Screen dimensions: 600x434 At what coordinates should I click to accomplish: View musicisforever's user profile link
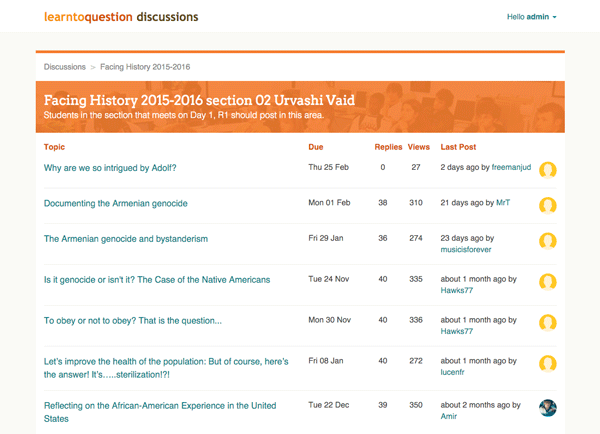(466, 250)
